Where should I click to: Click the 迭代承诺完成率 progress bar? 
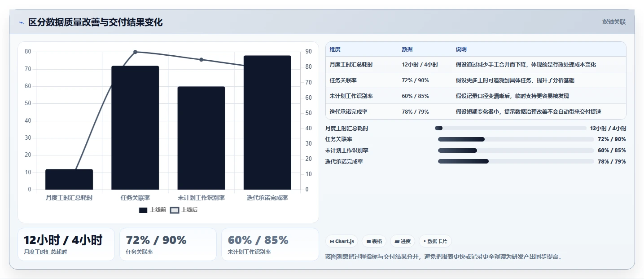coord(516,161)
